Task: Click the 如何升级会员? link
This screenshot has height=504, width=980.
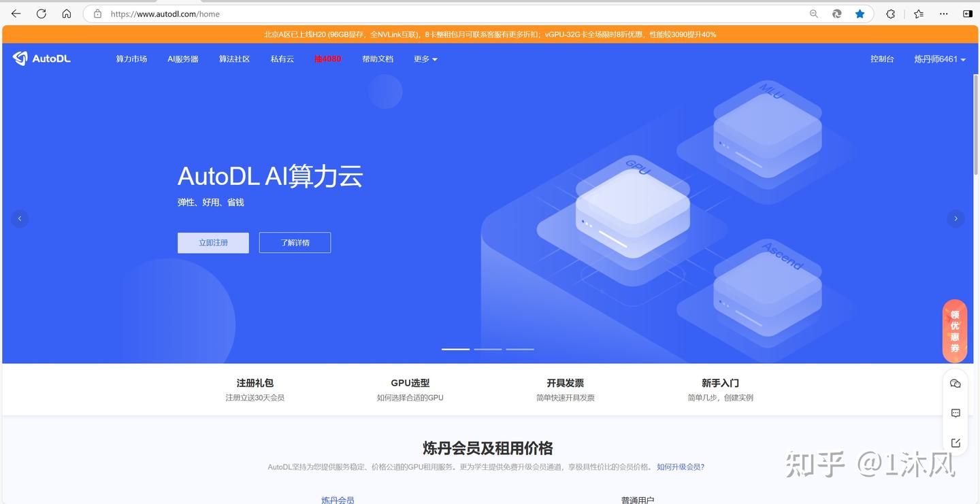Action: 681,467
